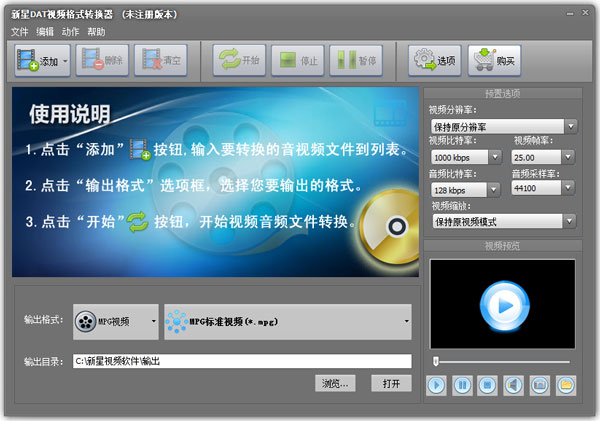Expand the 音频比特率 128 kbps dropdown
The height and width of the screenshot is (421, 600).
(494, 189)
